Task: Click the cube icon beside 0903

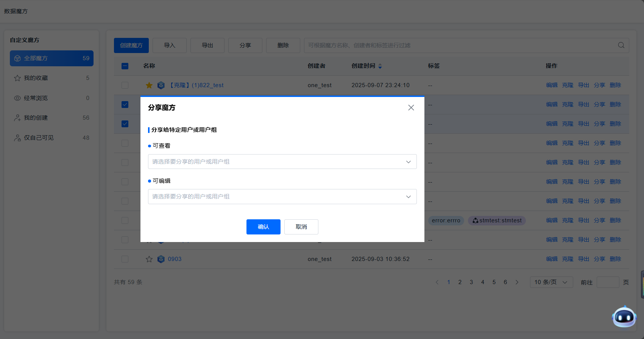Action: coord(161,259)
